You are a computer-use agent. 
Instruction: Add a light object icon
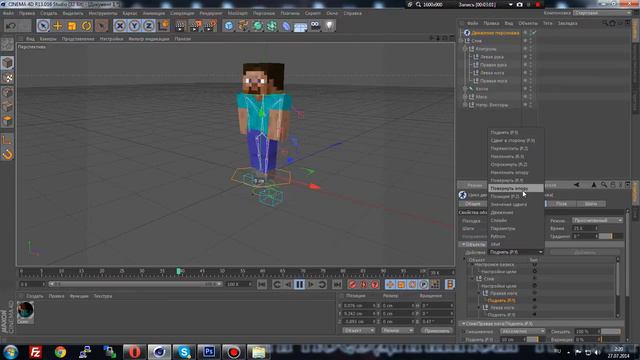(329, 26)
